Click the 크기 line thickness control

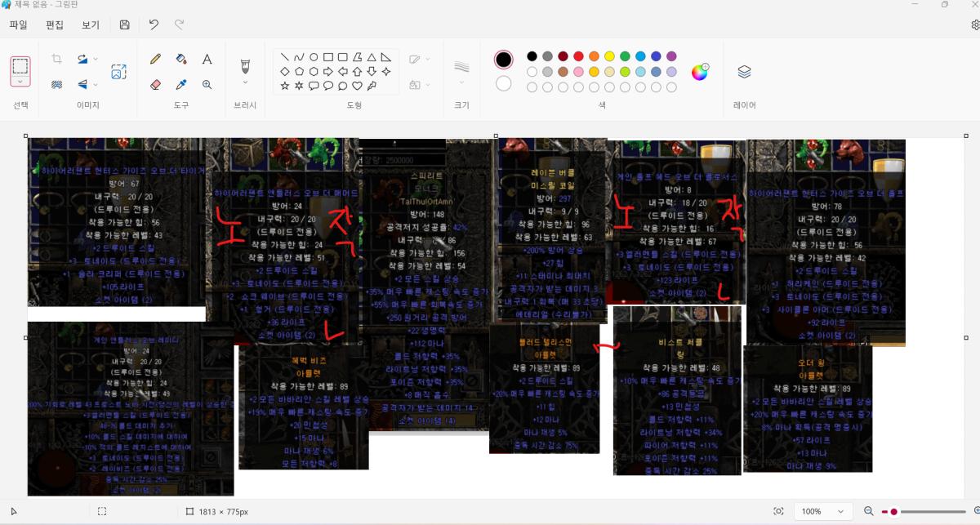click(460, 65)
